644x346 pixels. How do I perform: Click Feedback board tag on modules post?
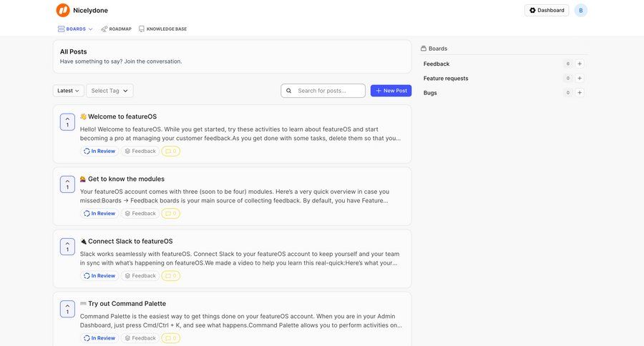click(140, 214)
